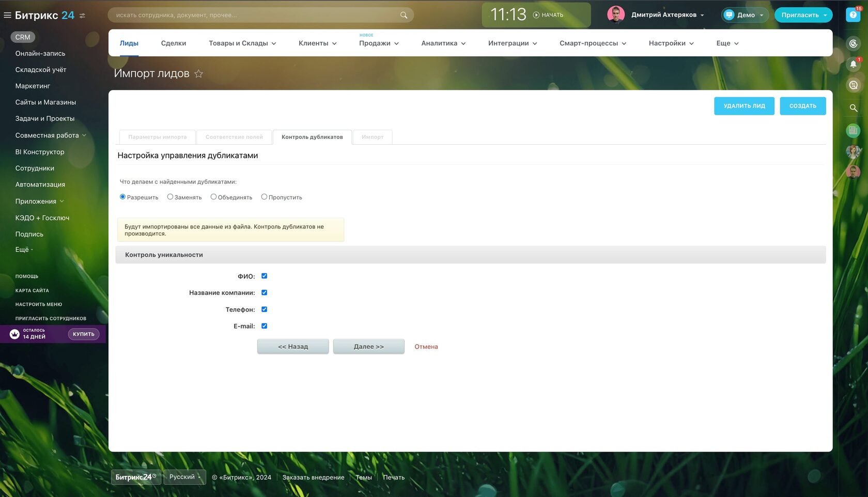This screenshot has height=497, width=868.
Task: Select the Пропустить radio option
Action: (x=264, y=197)
